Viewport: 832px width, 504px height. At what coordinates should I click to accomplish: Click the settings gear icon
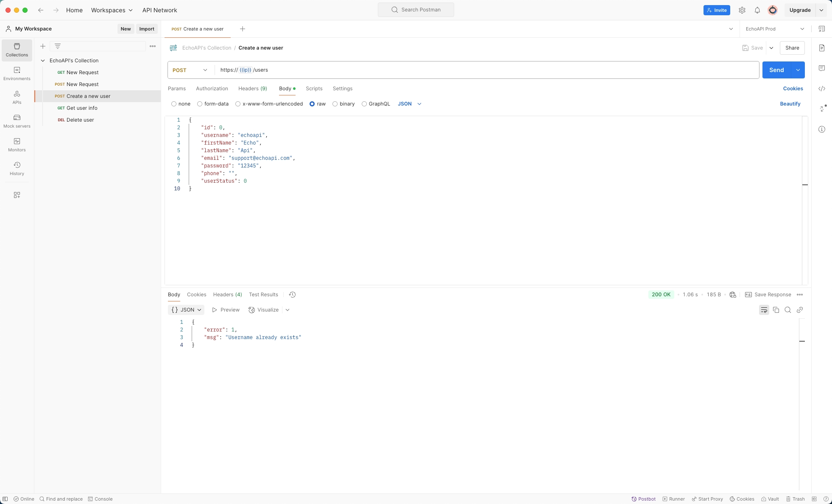click(x=742, y=10)
